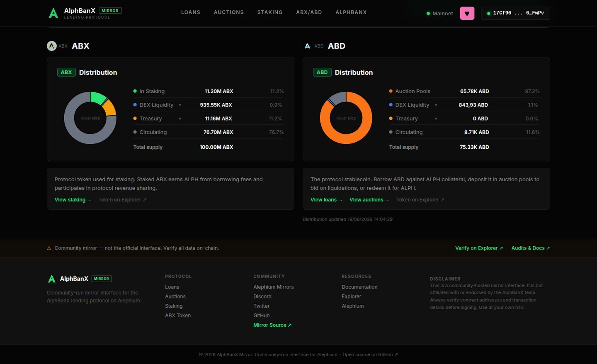Click the 76.70M ABX circulating value
597x364 pixels.
tap(218, 132)
